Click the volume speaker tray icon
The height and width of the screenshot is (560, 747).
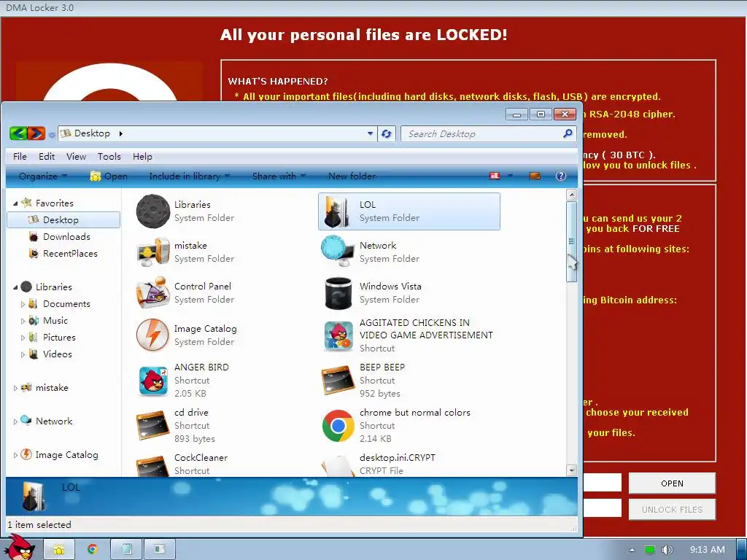pos(667,550)
